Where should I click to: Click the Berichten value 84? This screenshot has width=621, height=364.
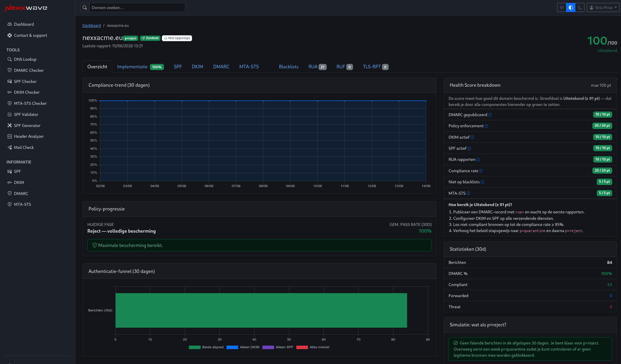tap(609, 262)
